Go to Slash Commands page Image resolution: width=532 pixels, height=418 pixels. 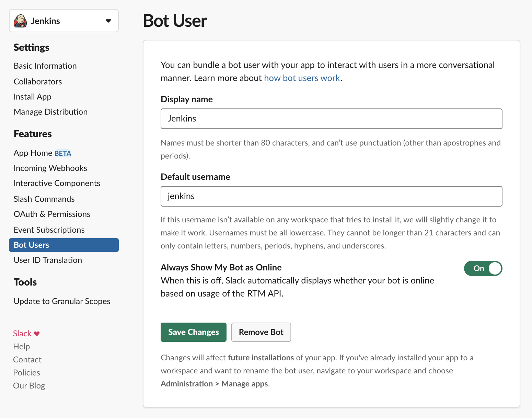[44, 199]
